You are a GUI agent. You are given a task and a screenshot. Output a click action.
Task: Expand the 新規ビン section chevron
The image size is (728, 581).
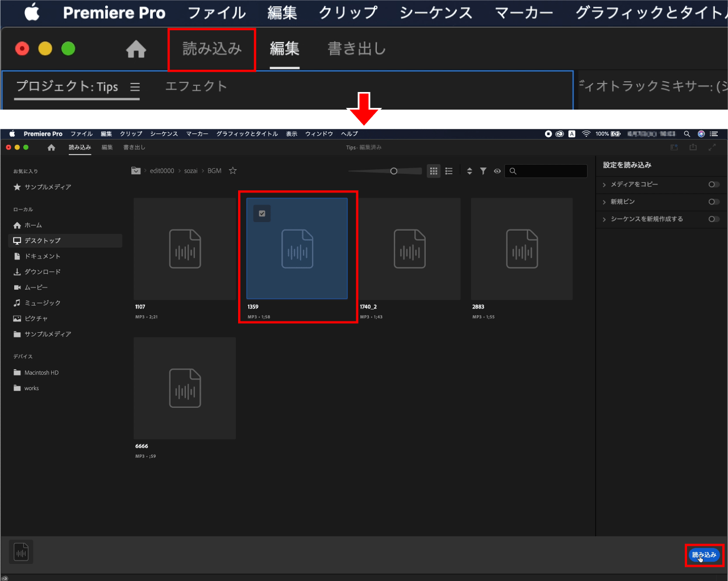[604, 202]
